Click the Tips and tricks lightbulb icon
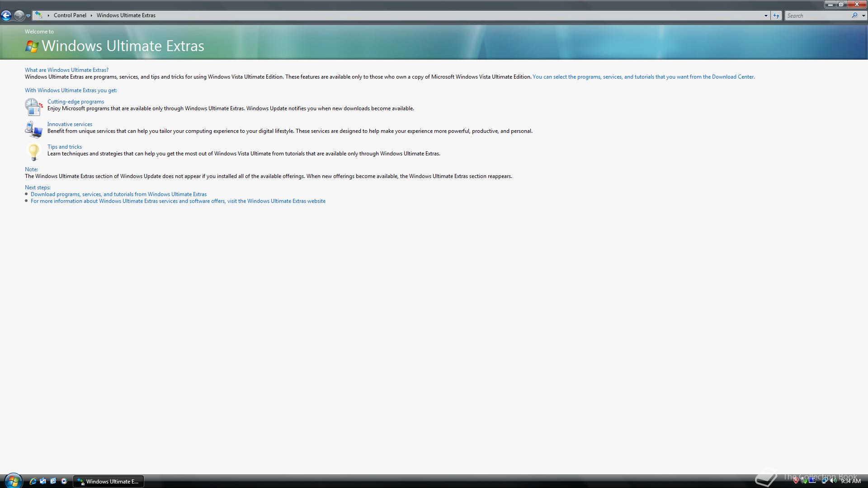 tap(33, 152)
